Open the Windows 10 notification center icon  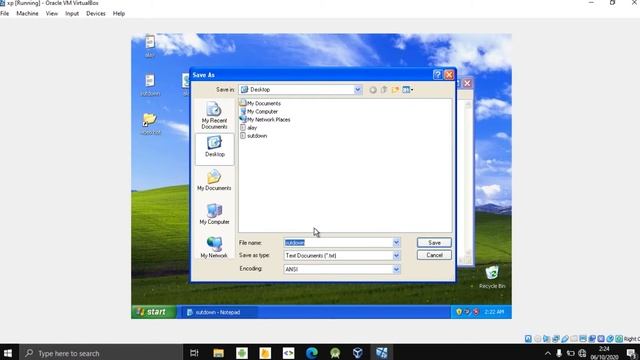click(x=631, y=353)
